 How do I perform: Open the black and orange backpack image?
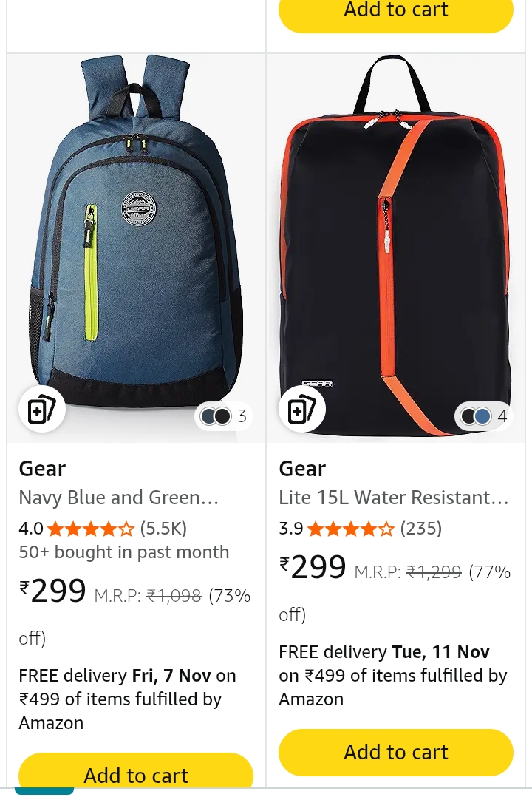click(396, 244)
